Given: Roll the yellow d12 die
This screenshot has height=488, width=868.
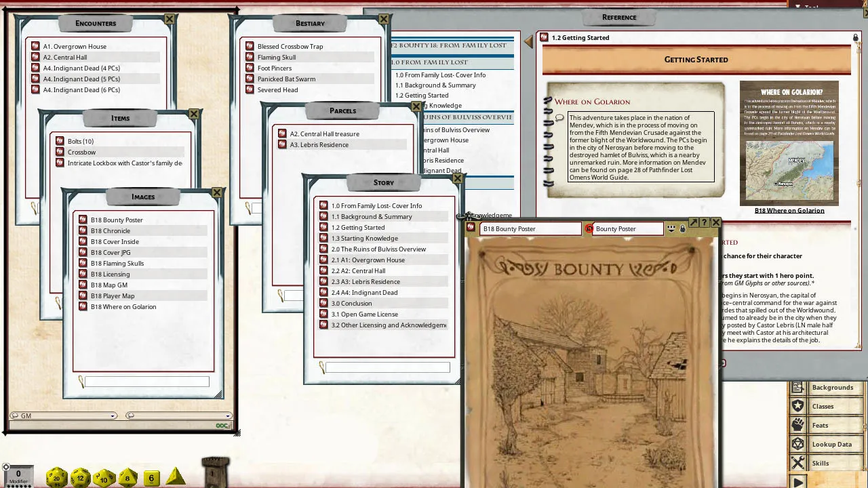Looking at the screenshot, I should 81,477.
